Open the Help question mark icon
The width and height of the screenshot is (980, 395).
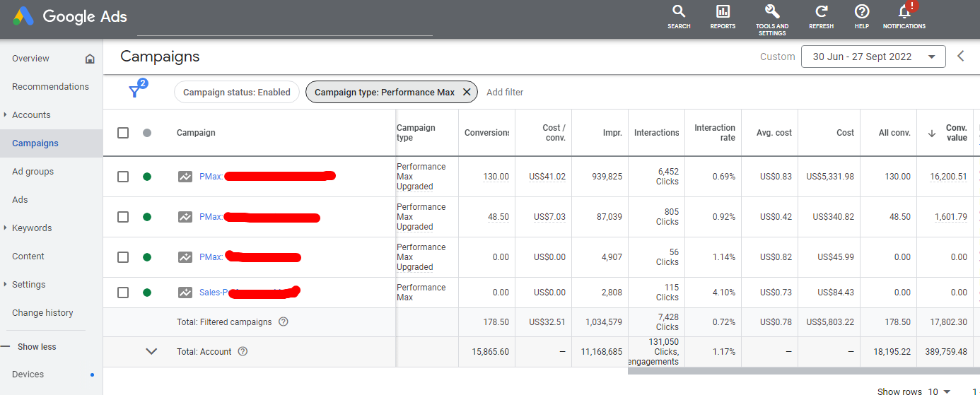[x=861, y=12]
